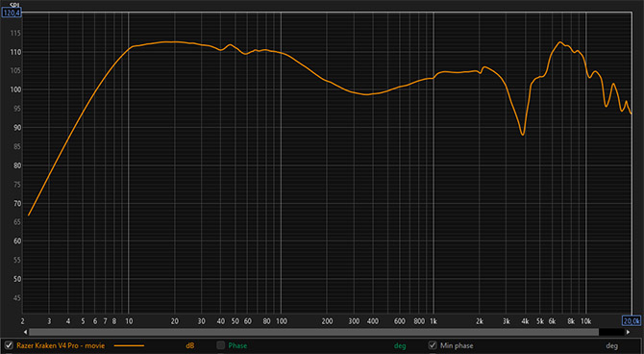
Task: Click the empty black track right of scrollbar thumb
Action: point(611,332)
